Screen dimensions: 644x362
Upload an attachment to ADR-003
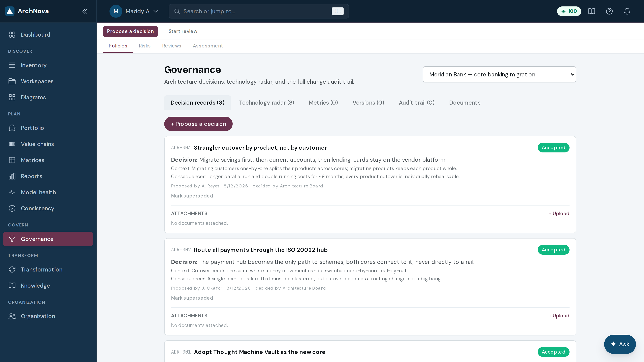(559, 214)
